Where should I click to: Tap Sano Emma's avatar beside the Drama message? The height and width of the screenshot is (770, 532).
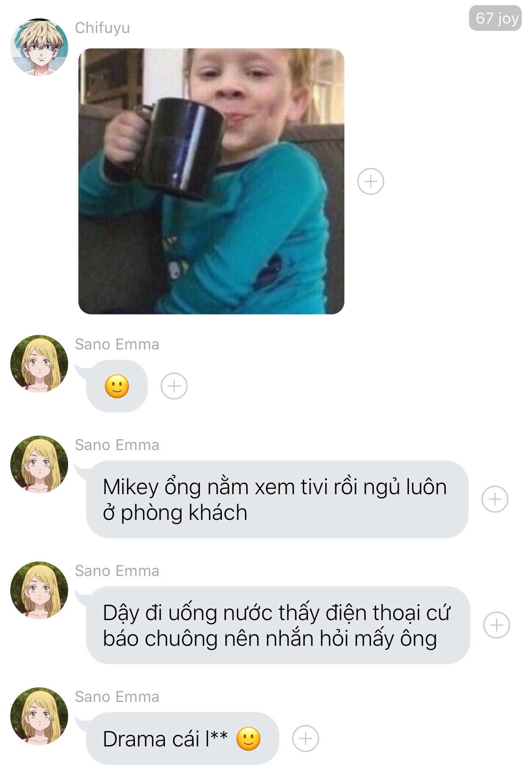(39, 716)
